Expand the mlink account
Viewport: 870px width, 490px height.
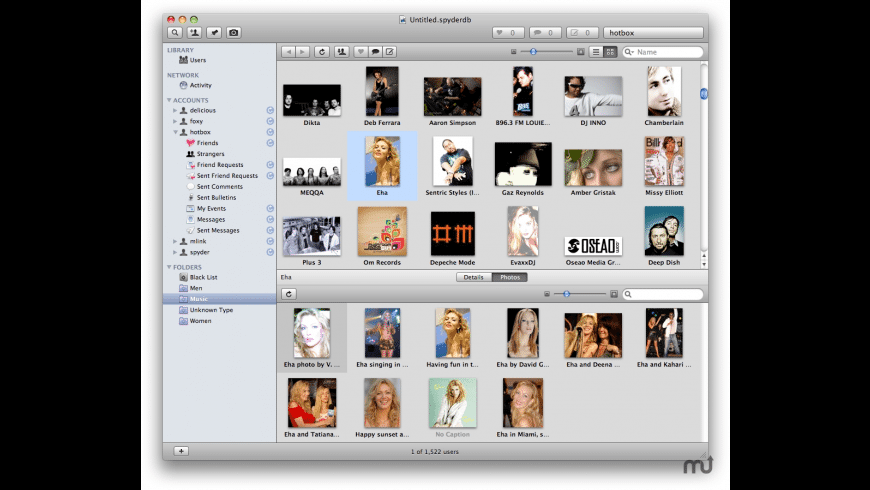175,241
